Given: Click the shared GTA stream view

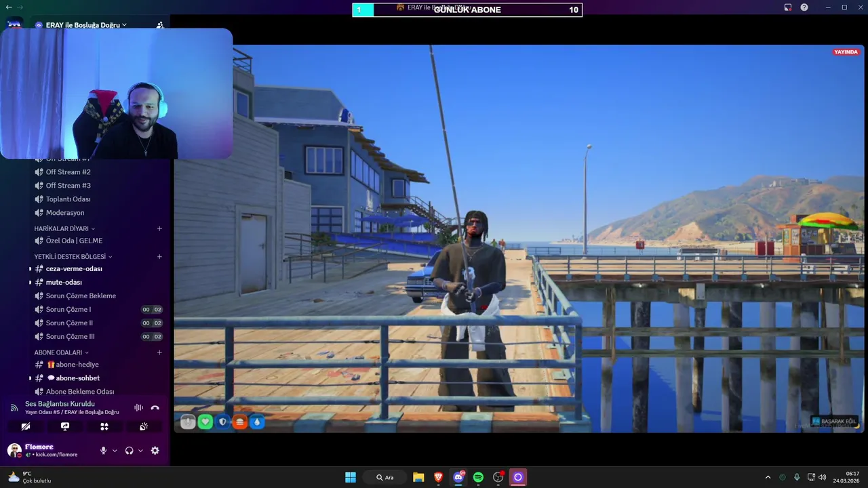Looking at the screenshot, I should [519, 239].
